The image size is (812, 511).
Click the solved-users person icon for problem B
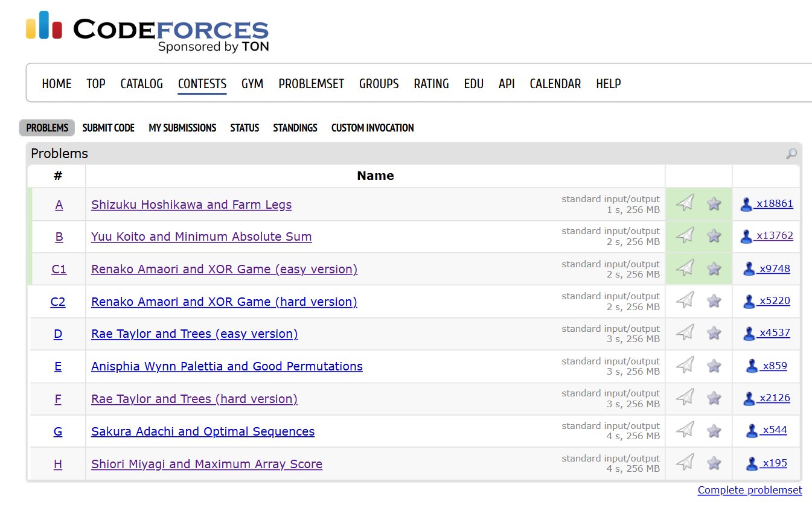746,236
